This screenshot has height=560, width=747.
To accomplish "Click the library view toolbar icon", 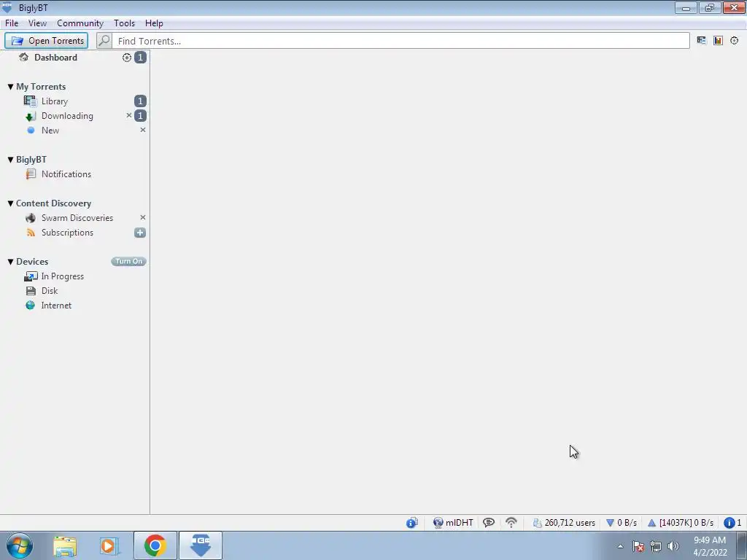I will [701, 41].
